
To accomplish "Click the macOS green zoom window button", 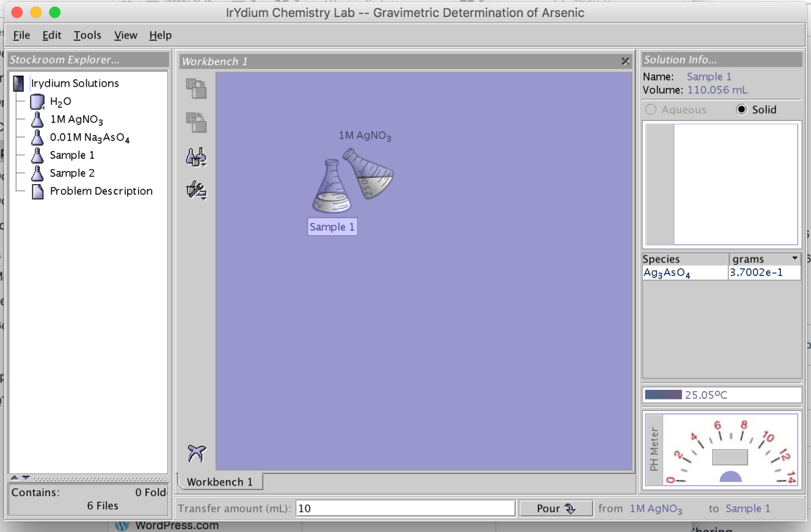I will [x=55, y=12].
